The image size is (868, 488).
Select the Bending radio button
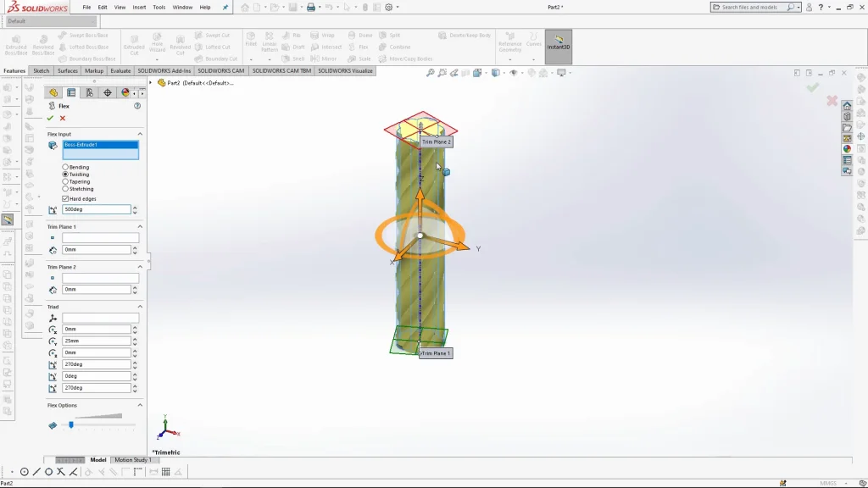66,167
